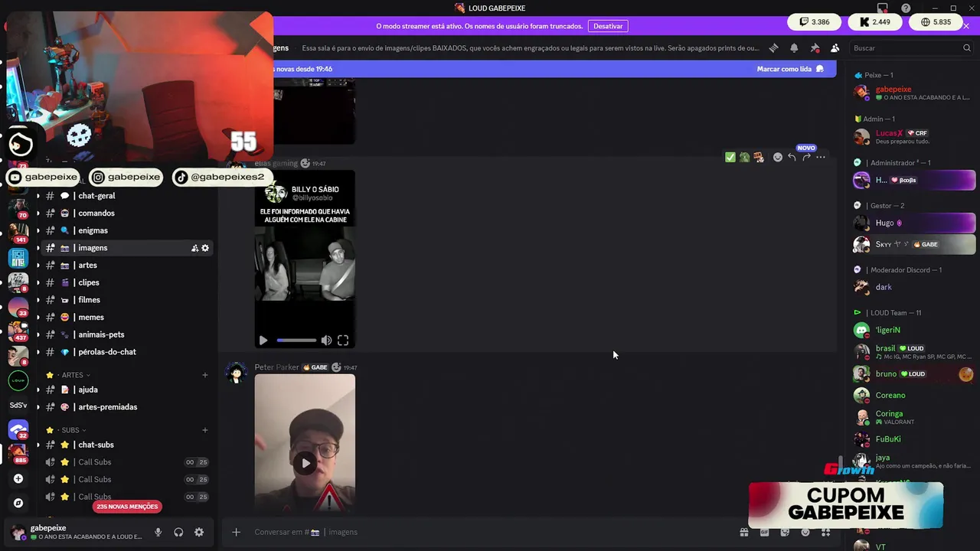Add green checkmark reaction to message

(730, 157)
